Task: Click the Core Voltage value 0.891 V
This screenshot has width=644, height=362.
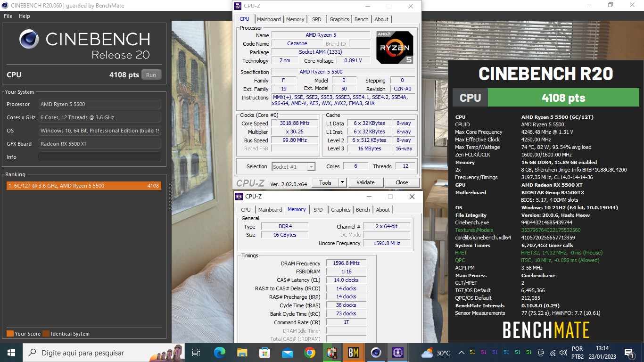Action: (x=354, y=61)
